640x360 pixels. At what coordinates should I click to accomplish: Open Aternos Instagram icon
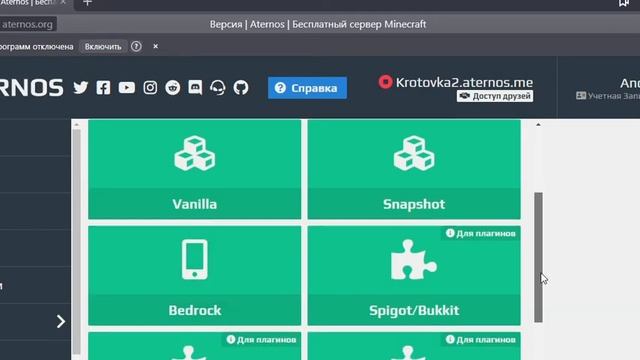pyautogui.click(x=150, y=88)
